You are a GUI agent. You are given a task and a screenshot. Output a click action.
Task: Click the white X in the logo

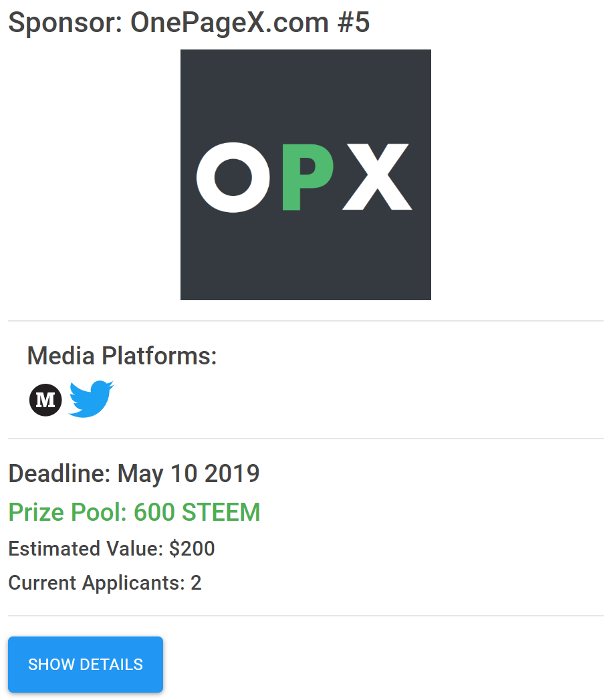377,177
